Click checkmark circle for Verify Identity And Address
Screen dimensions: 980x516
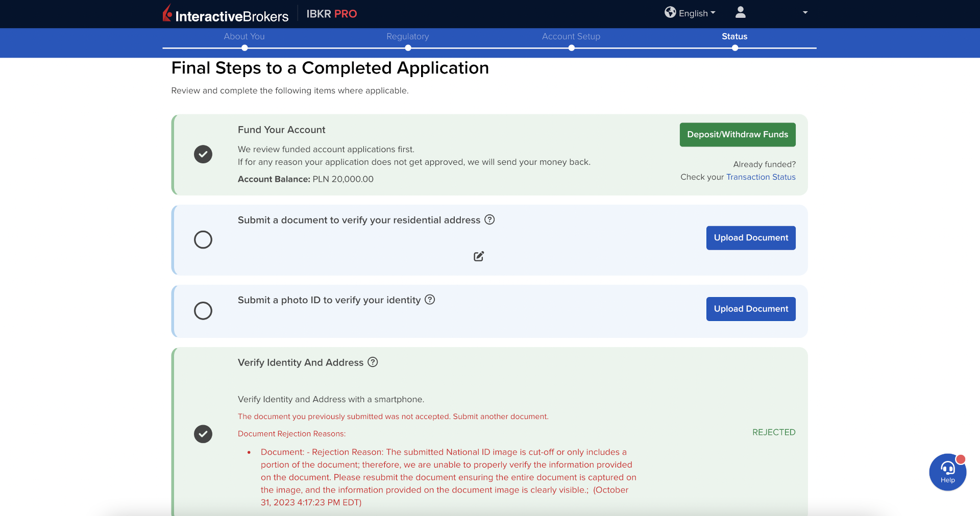pos(203,434)
